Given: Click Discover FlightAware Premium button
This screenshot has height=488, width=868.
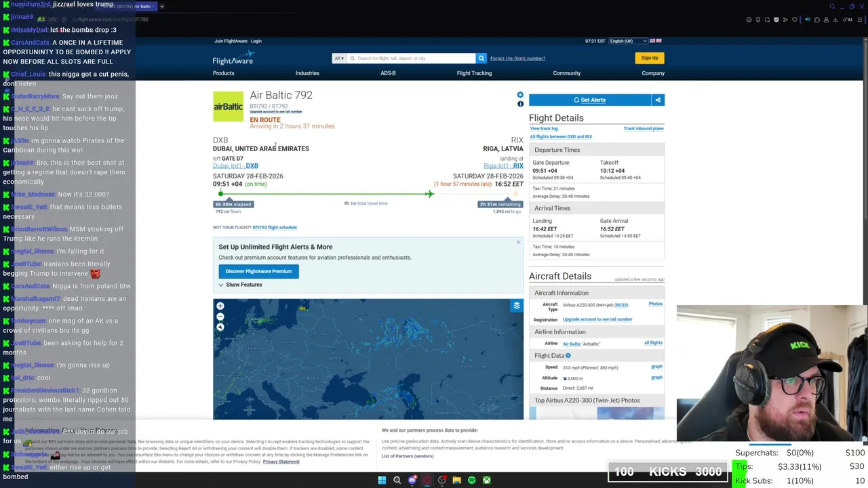Looking at the screenshot, I should [x=258, y=271].
